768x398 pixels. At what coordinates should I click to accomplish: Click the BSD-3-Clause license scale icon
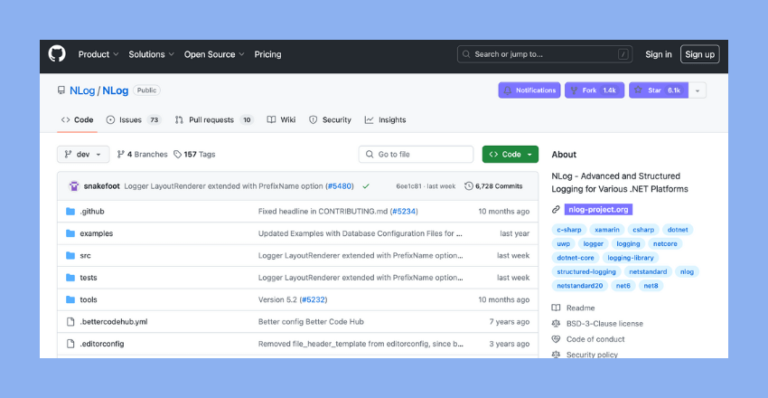[x=556, y=324]
